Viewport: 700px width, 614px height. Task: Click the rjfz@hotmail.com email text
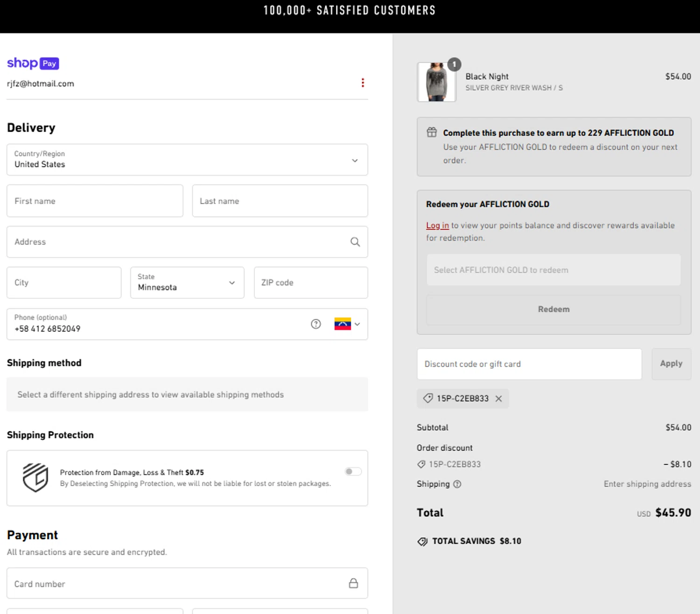pos(41,84)
